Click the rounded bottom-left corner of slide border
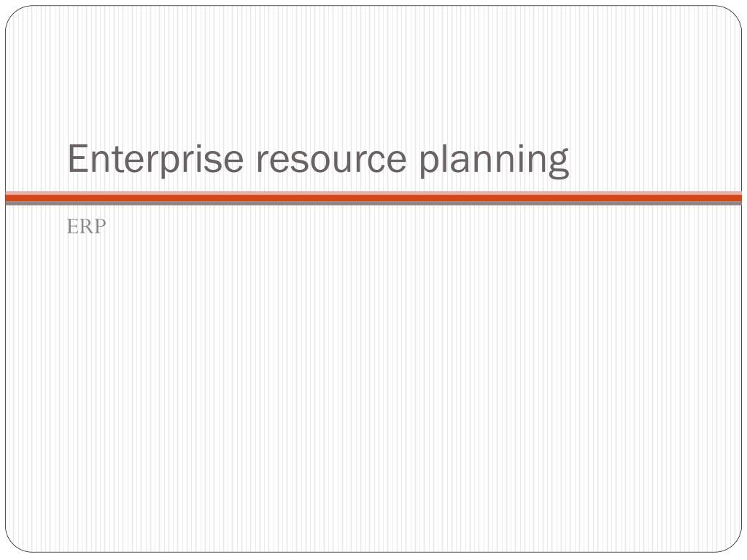This screenshot has width=747, height=560. point(12,545)
